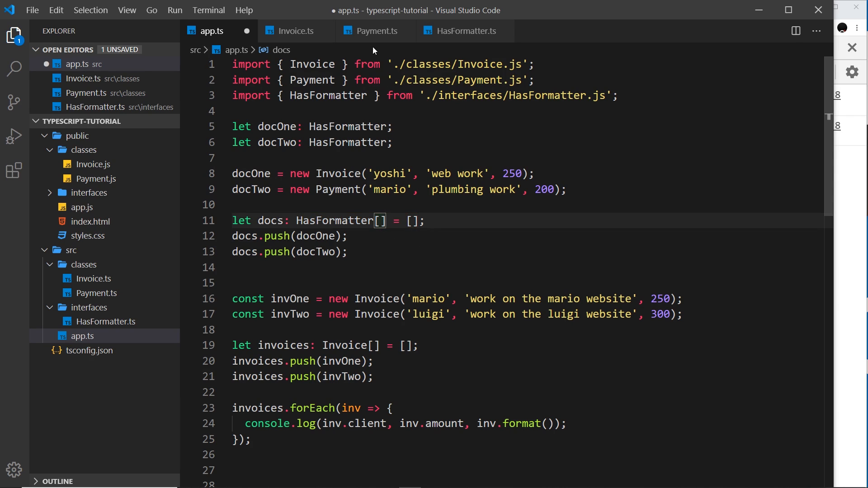This screenshot has width=868, height=488.
Task: Open editor More Actions ellipsis menu
Action: click(x=816, y=31)
